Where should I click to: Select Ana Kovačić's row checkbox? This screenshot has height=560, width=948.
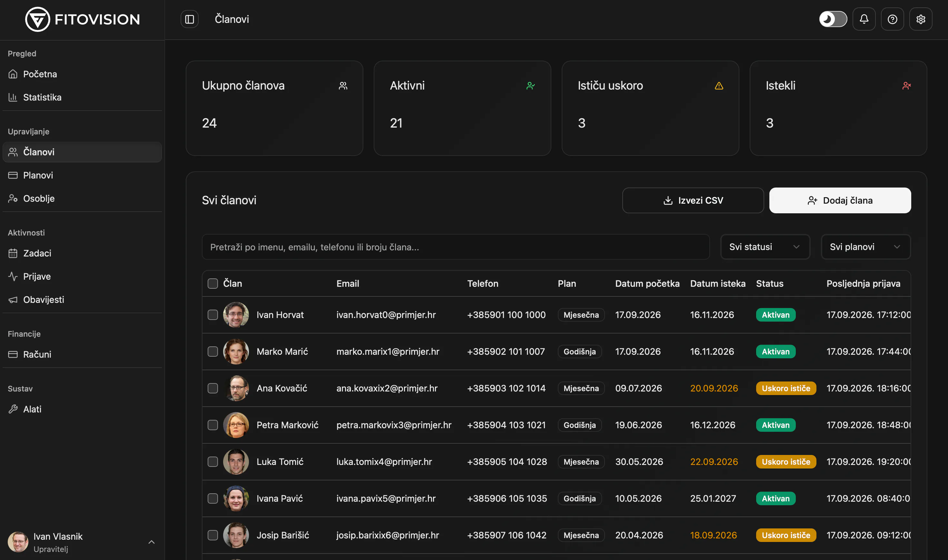click(x=213, y=388)
